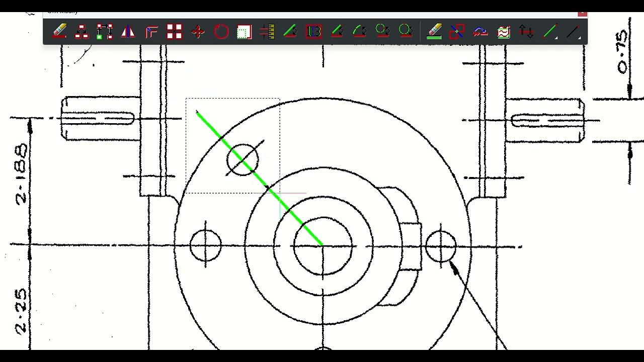Click the 2.25 dimension text
This screenshot has width=644, height=362.
pyautogui.click(x=21, y=312)
